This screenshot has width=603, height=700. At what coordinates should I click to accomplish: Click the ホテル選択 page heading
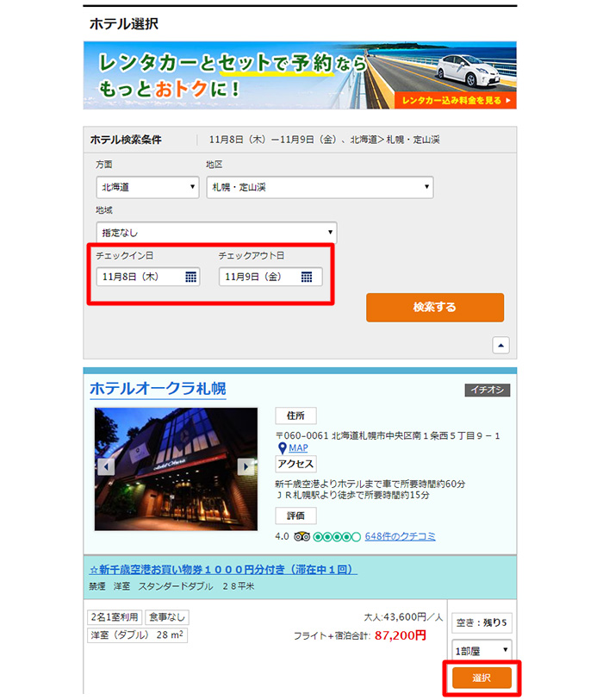(124, 23)
